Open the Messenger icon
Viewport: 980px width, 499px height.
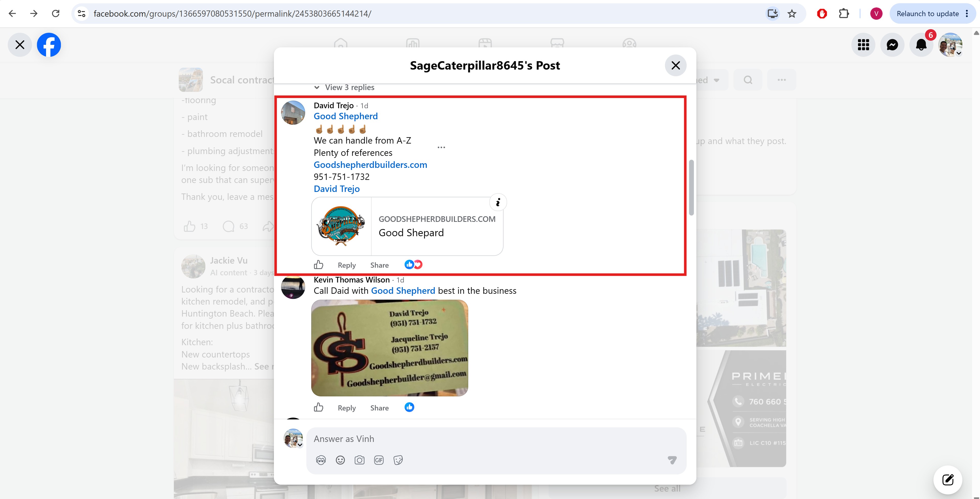[892, 45]
